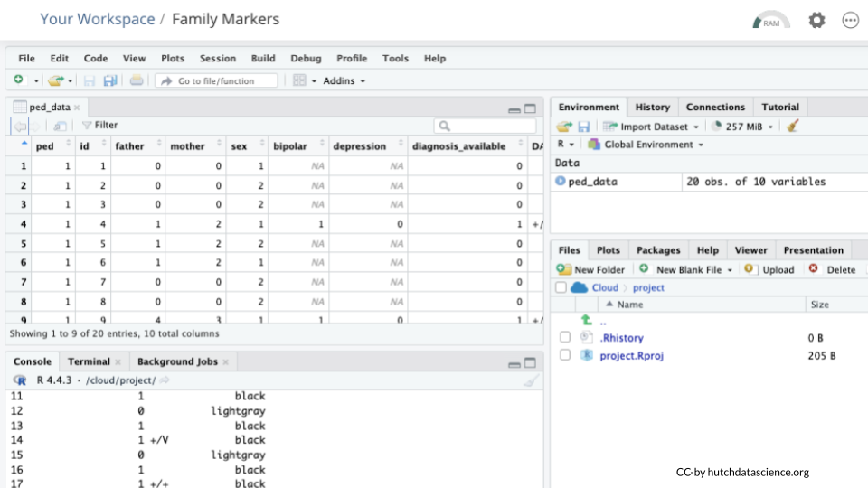Switch to the History tab
Viewport: 868px width, 488px height.
point(652,107)
